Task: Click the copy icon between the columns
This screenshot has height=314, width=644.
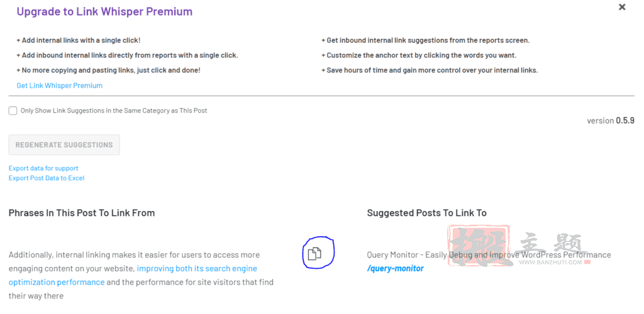Action: click(x=314, y=254)
